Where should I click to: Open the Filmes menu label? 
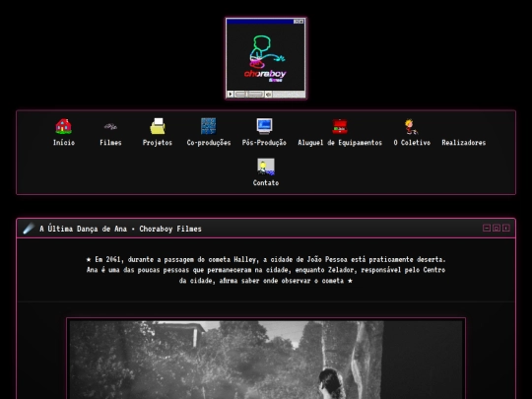pyautogui.click(x=110, y=143)
